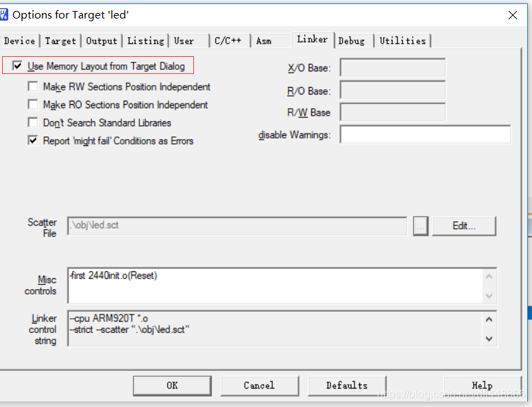Click the X/O Base input field
532x407 pixels.
click(393, 68)
